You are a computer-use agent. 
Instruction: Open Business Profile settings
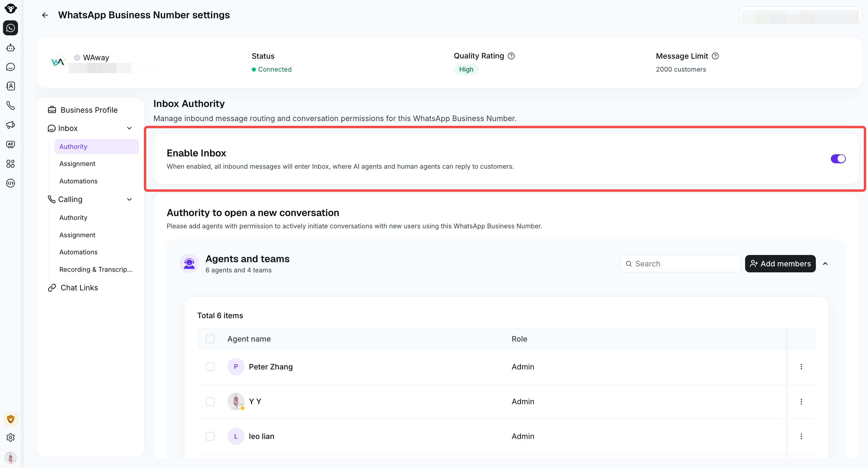[x=83, y=110]
